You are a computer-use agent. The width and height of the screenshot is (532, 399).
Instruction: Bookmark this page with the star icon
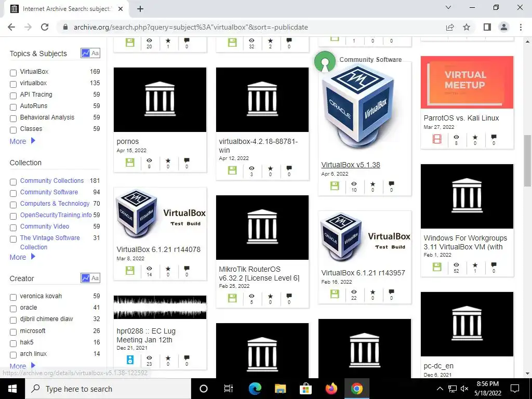[x=467, y=27]
